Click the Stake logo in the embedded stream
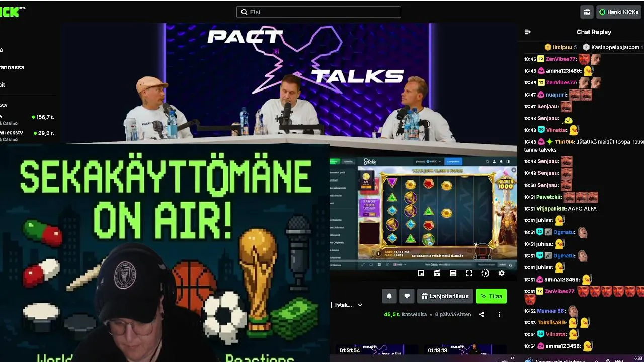 pos(370,162)
